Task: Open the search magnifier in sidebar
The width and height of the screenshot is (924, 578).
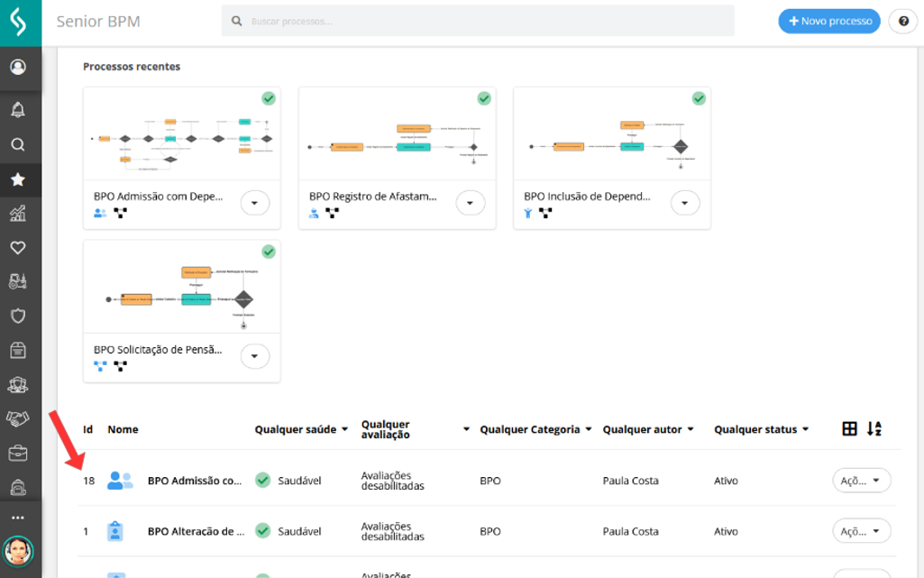Action: (x=17, y=144)
